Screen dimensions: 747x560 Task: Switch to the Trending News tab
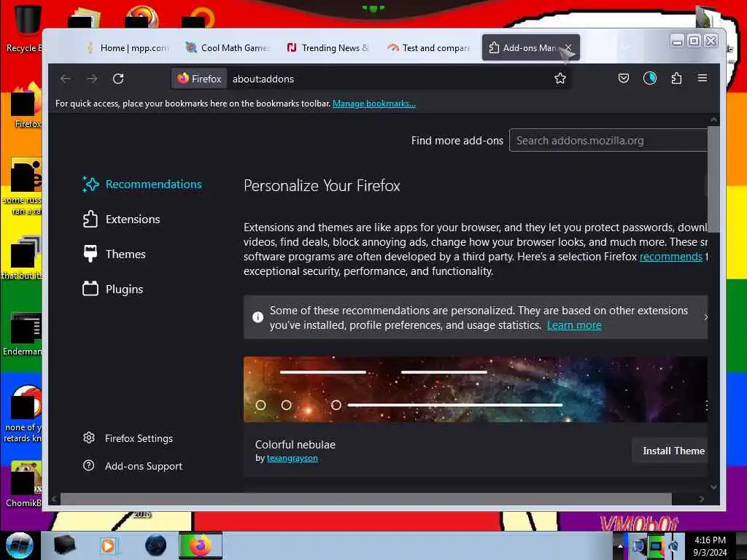[328, 47]
